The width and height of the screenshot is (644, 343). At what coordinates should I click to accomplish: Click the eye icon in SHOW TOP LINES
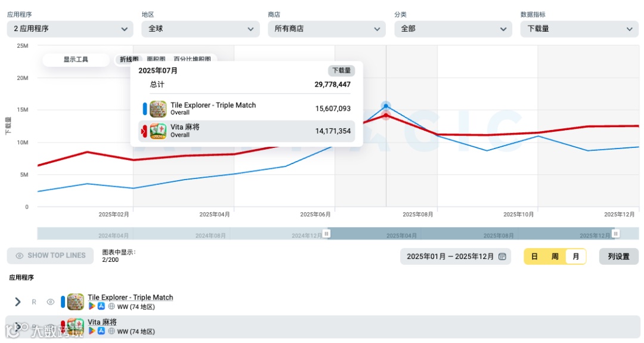pos(19,255)
